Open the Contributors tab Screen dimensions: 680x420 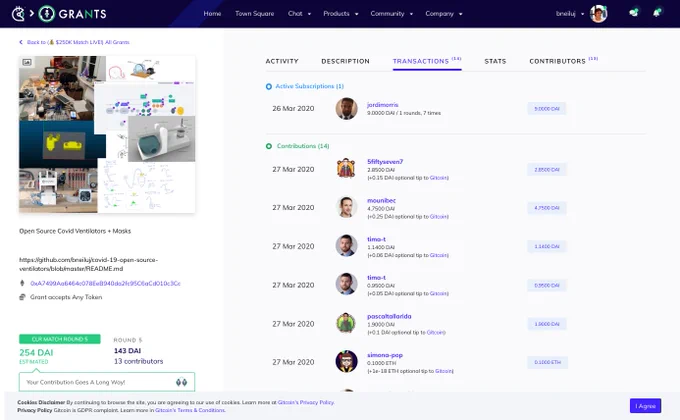point(563,61)
